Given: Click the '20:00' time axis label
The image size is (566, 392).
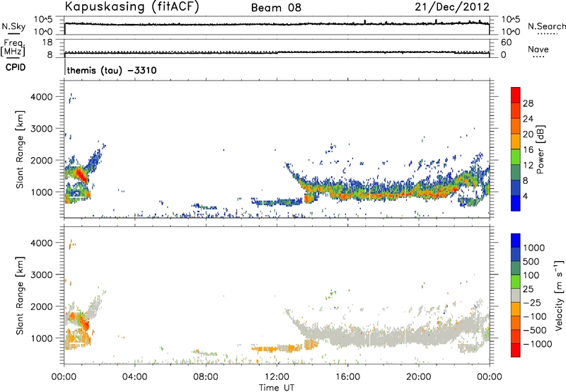Looking at the screenshot, I should [x=418, y=377].
